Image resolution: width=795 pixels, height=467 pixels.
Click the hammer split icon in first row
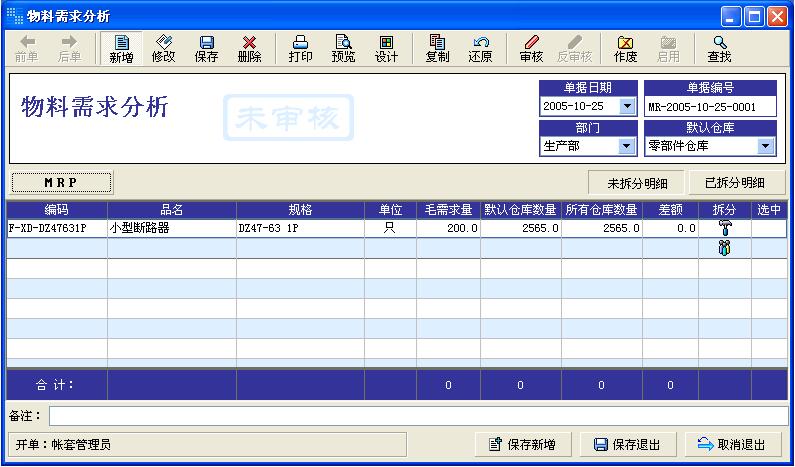pyautogui.click(x=725, y=228)
